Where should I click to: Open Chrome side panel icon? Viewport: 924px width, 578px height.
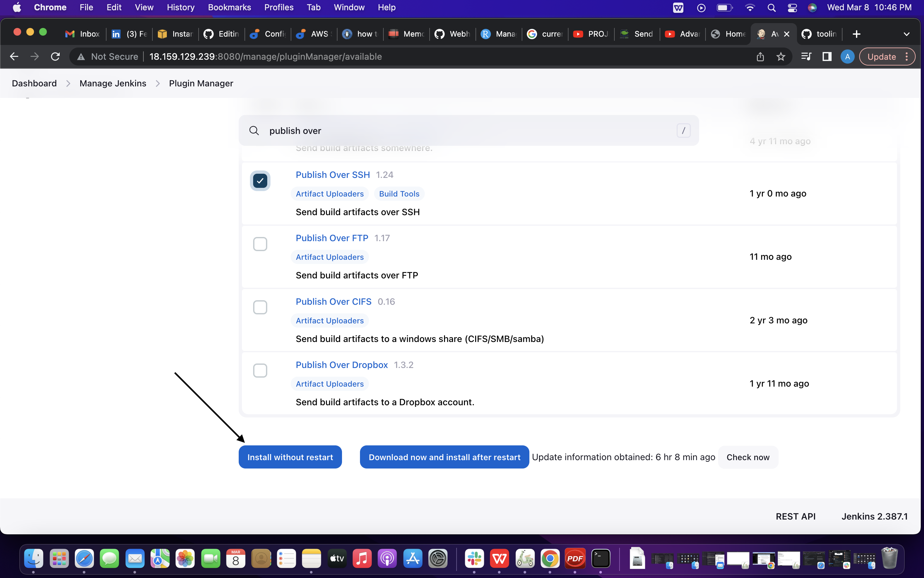[x=827, y=57]
